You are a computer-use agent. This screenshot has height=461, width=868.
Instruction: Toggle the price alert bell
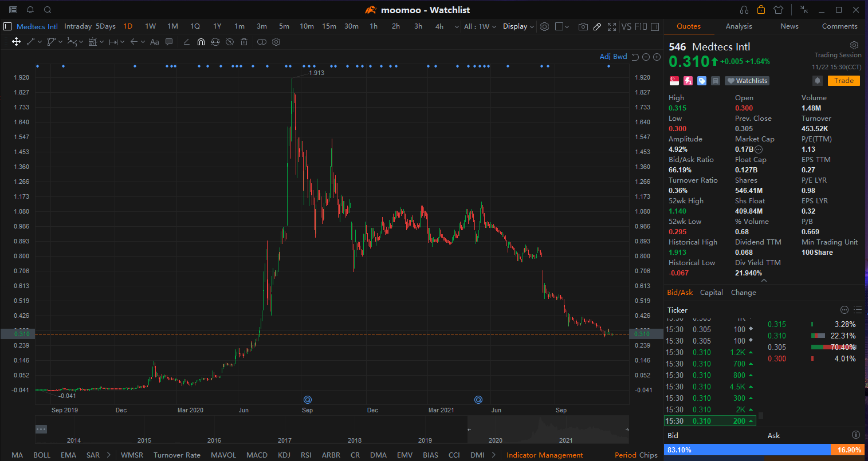(x=817, y=80)
